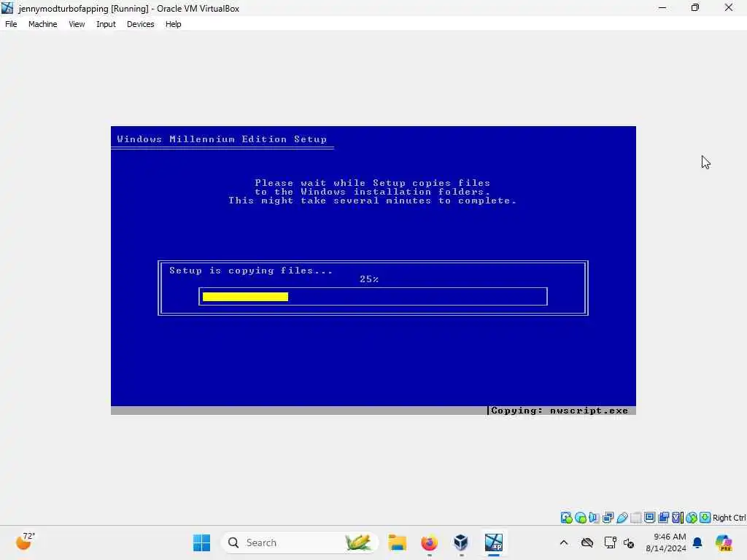Click 'Setup is copying files...' text
This screenshot has width=747, height=560.
pyautogui.click(x=251, y=271)
